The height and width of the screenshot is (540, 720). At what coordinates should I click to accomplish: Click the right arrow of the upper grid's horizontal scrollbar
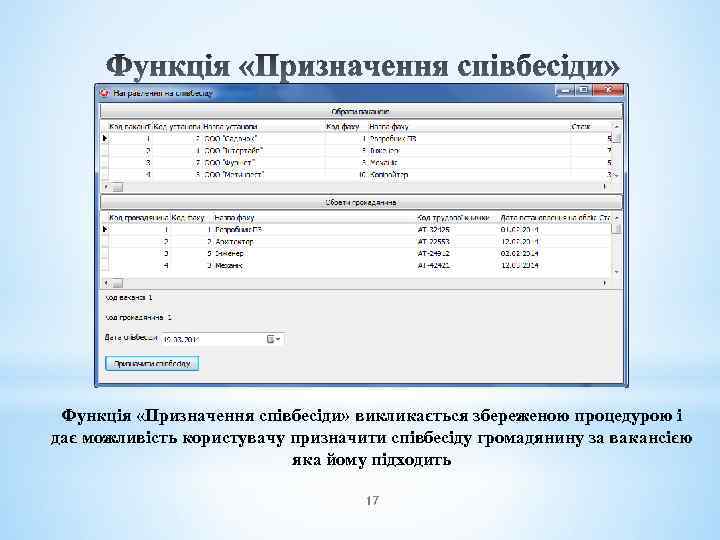click(605, 187)
